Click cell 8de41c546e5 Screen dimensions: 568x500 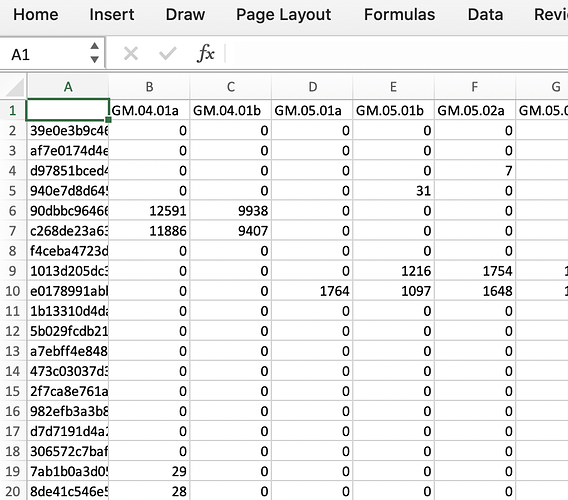(68, 491)
